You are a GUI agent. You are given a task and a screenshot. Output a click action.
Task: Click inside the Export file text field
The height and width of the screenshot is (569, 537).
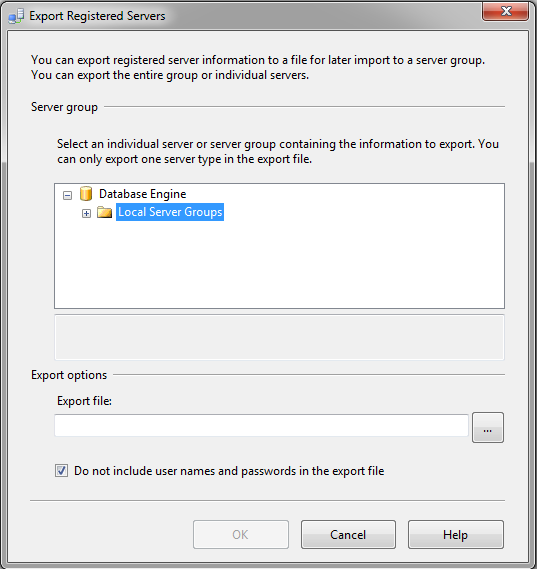[x=261, y=426]
